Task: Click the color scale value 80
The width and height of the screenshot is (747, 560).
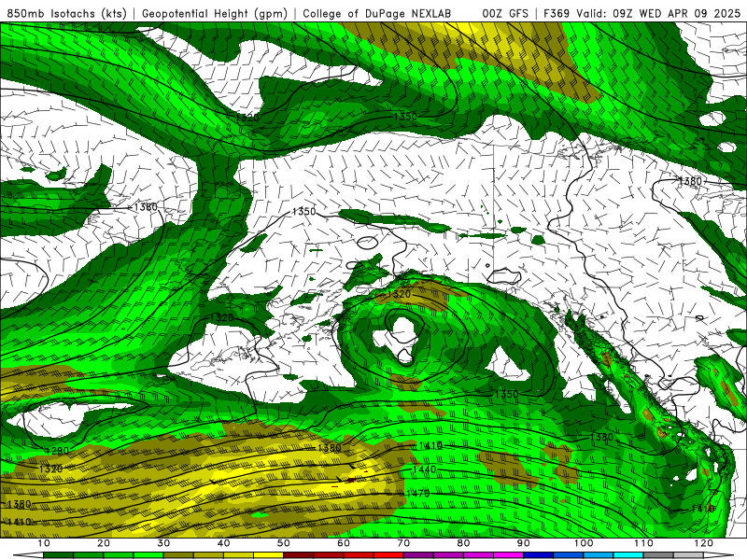Action: [463, 543]
